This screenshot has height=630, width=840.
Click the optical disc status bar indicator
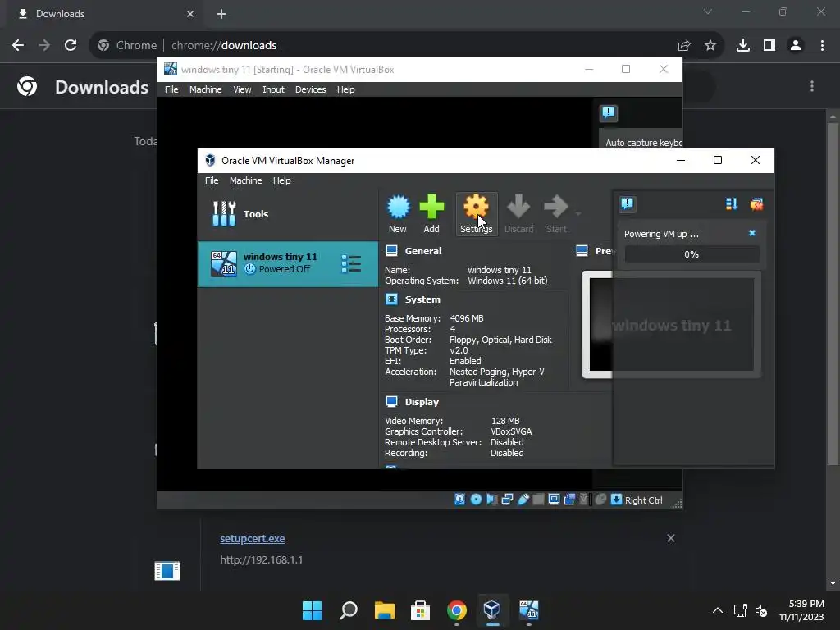click(476, 500)
